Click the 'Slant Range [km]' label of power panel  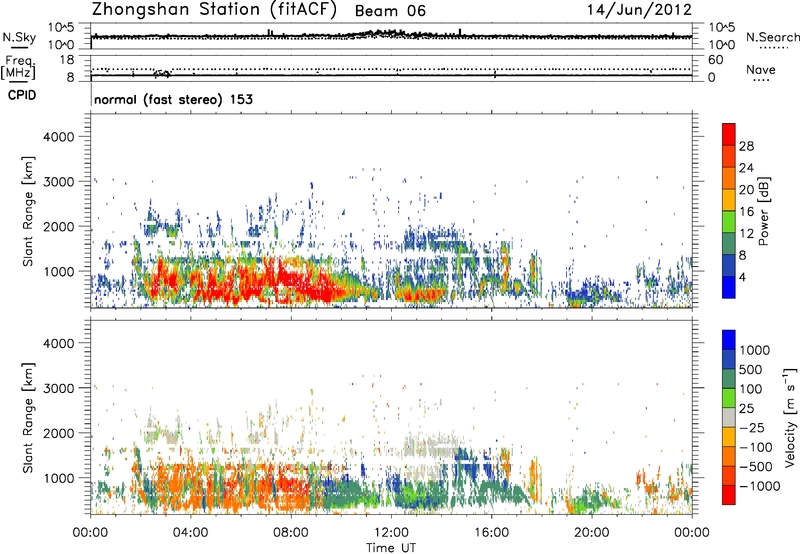[28, 211]
